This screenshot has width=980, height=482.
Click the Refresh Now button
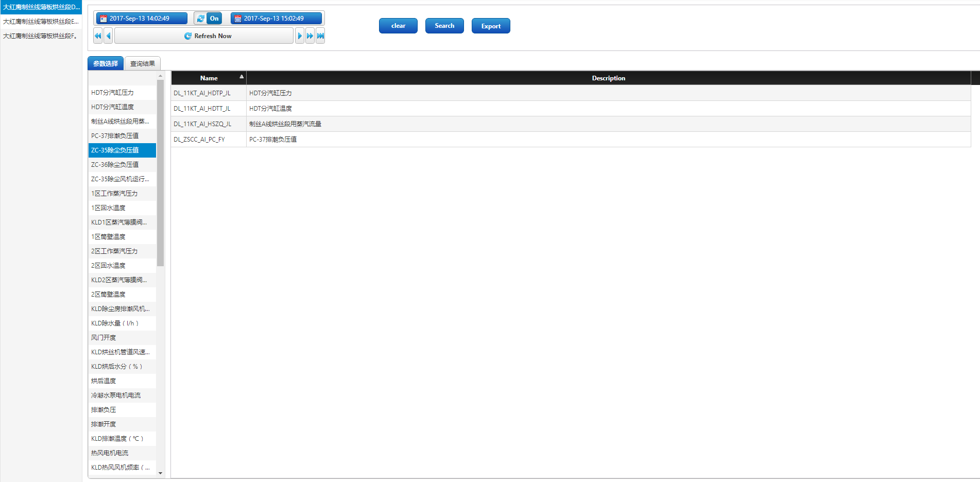[x=204, y=36]
